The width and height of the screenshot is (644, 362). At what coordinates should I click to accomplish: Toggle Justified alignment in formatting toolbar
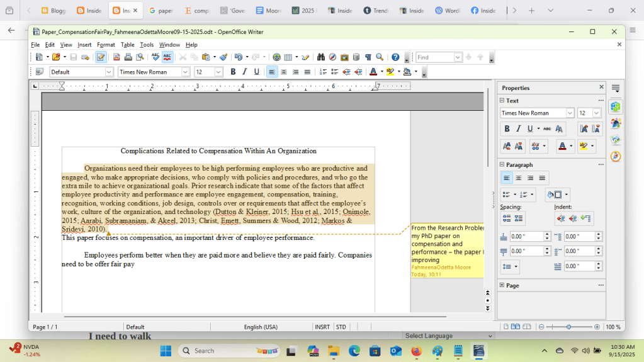point(307,72)
